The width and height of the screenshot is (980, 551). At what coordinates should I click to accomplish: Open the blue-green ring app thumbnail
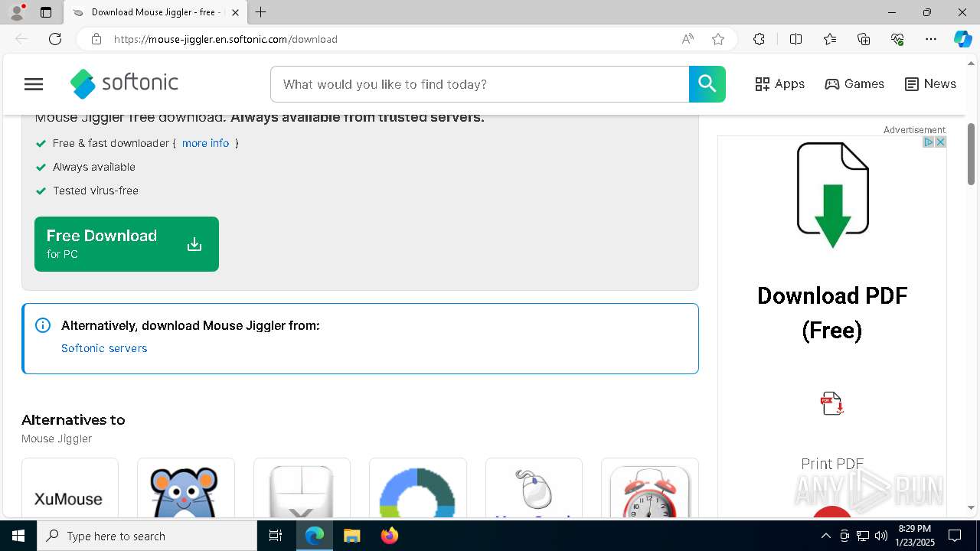tap(417, 488)
